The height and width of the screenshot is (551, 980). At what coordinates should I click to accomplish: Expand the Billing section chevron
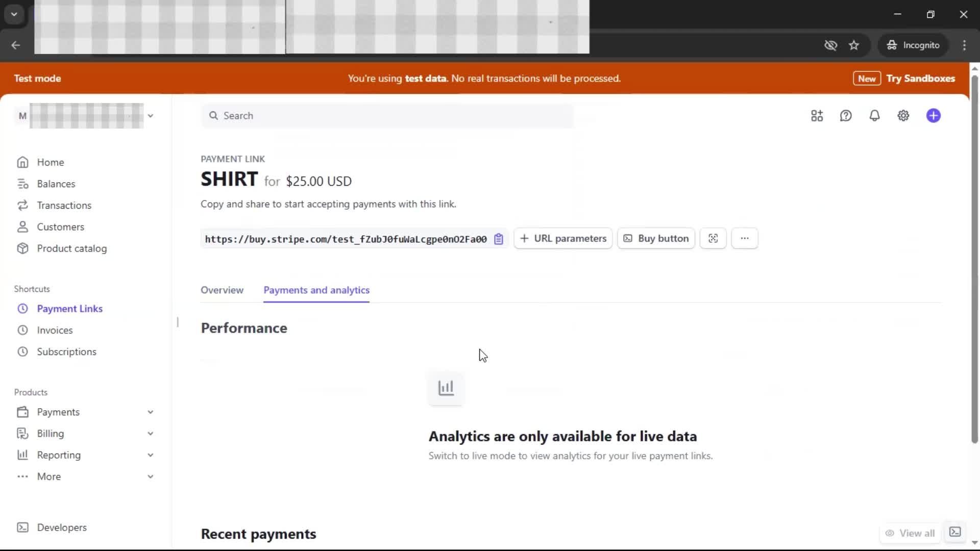(x=150, y=434)
